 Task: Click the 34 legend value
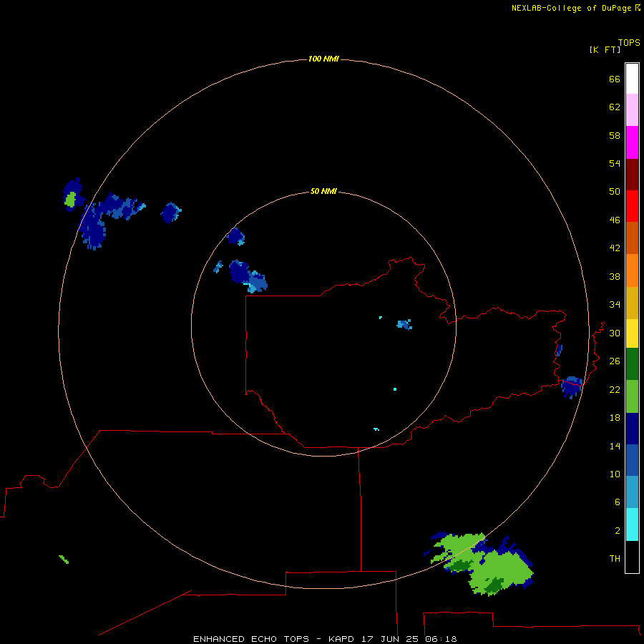point(615,305)
